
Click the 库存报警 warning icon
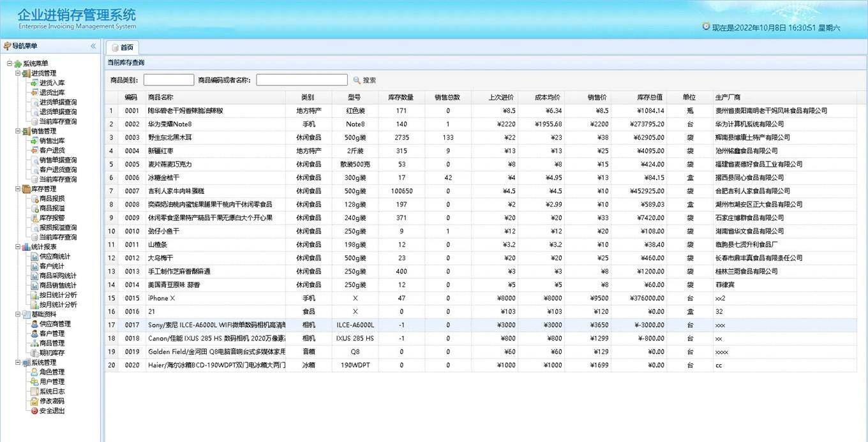(x=34, y=218)
